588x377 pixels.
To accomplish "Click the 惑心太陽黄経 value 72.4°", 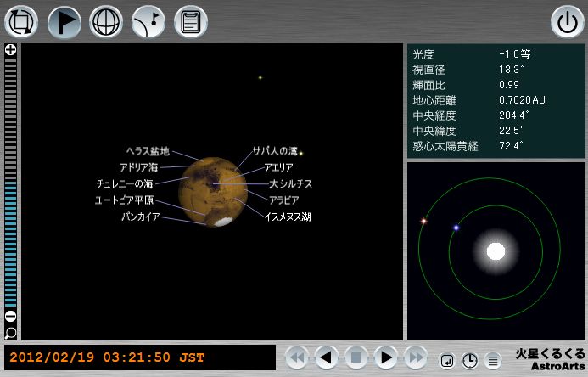I will point(511,145).
